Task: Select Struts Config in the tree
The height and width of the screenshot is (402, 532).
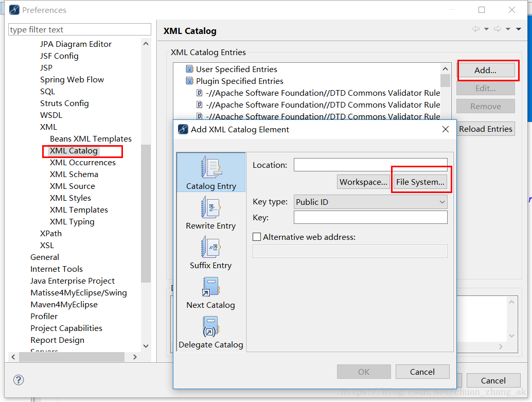Action: (64, 103)
